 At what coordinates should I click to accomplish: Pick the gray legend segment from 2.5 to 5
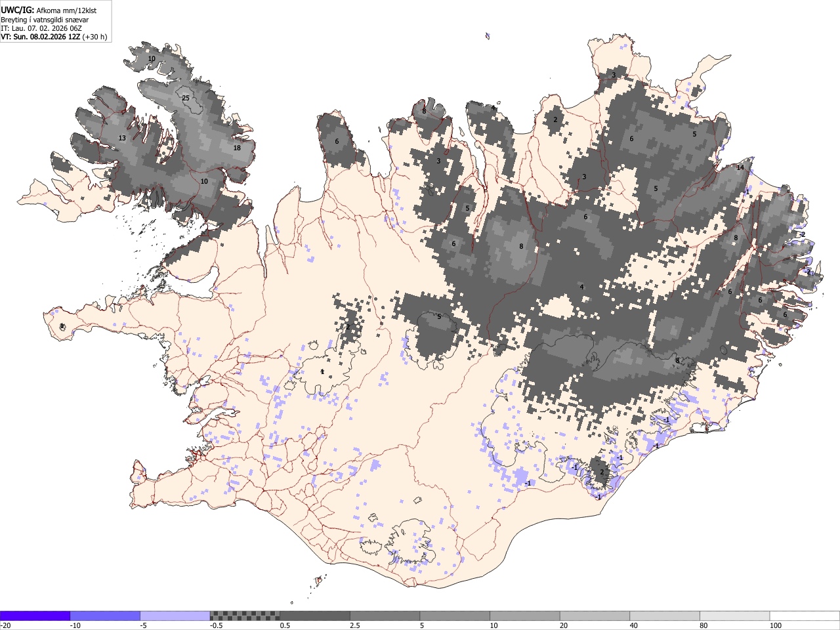385,616
